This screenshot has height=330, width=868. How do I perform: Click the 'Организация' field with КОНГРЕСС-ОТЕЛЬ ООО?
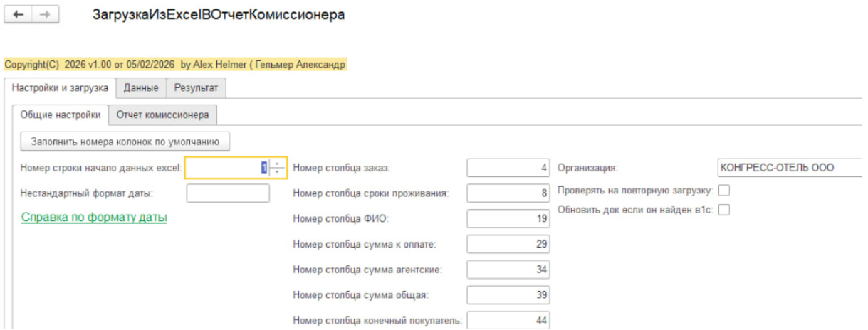pyautogui.click(x=790, y=169)
